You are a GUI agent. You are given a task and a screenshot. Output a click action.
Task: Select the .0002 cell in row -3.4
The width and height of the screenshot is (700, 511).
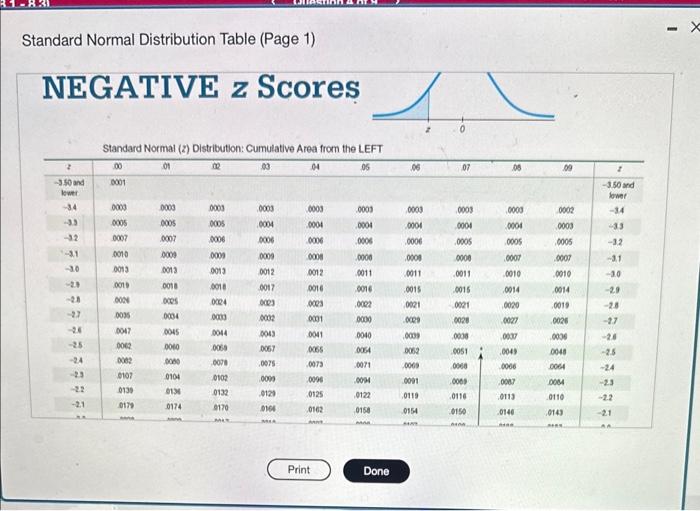566,210
